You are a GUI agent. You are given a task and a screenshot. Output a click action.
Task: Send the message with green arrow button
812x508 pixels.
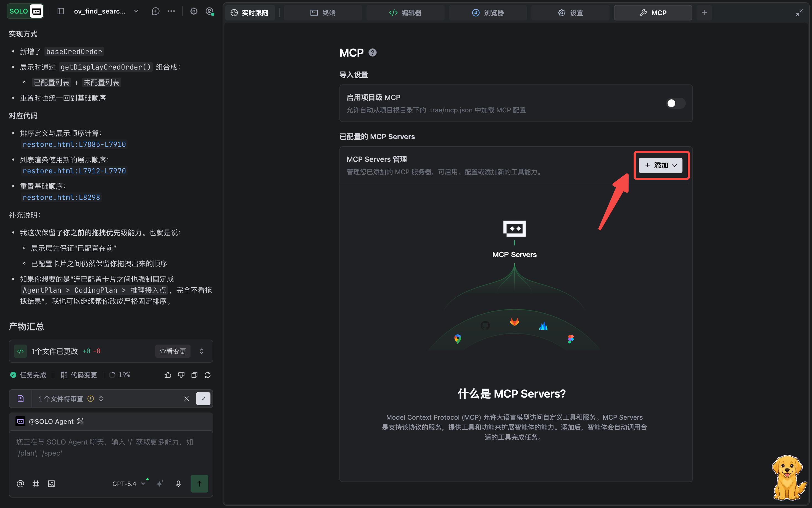pyautogui.click(x=199, y=483)
